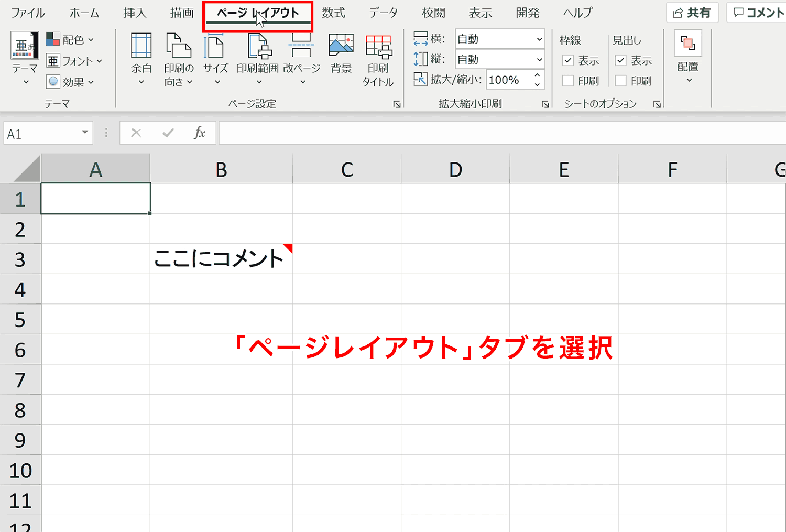Image resolution: width=786 pixels, height=532 pixels.
Task: Decrease the scale with the down stepper
Action: 537,84
